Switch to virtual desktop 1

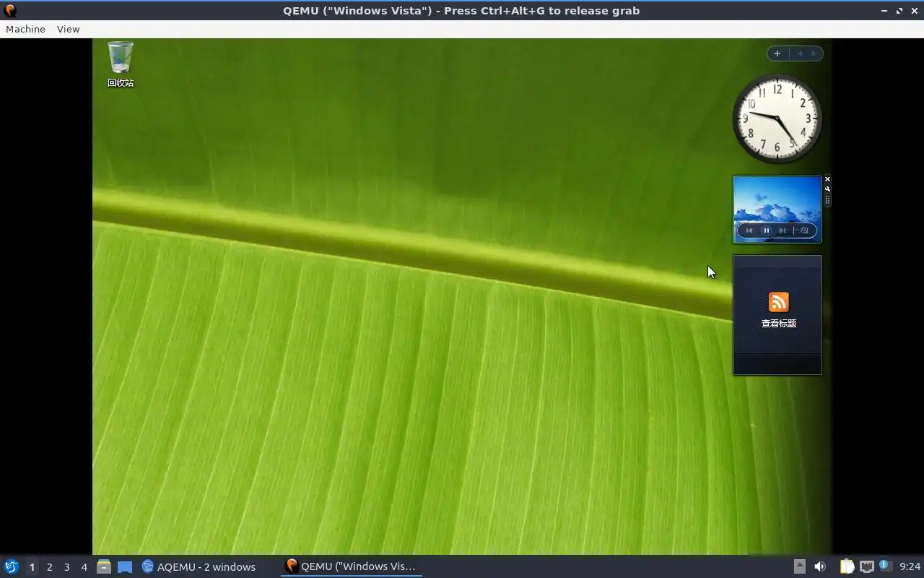click(x=32, y=566)
